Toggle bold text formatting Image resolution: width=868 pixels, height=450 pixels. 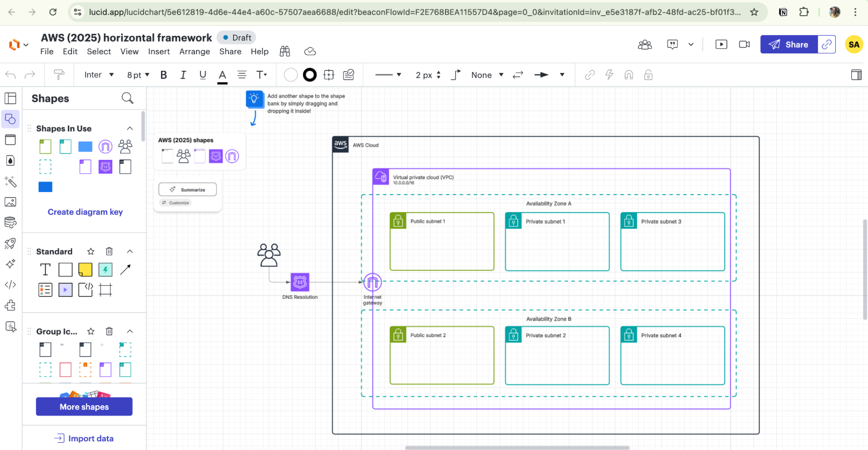pos(164,75)
